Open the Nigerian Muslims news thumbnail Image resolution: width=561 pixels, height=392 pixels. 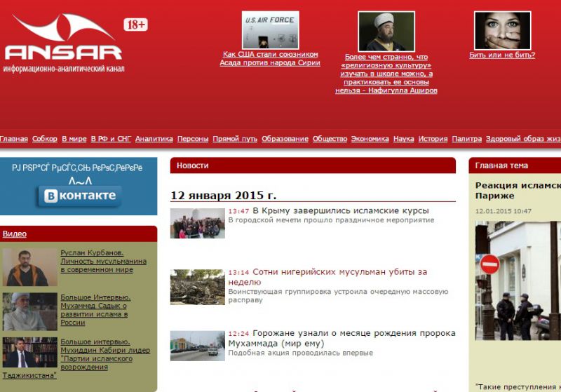(198, 288)
